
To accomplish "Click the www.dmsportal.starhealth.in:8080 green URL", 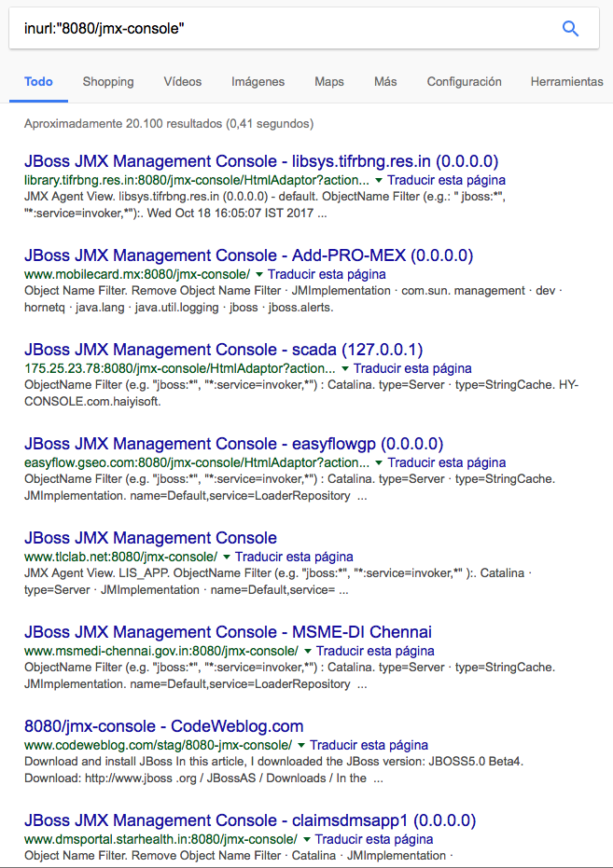I will tap(160, 839).
